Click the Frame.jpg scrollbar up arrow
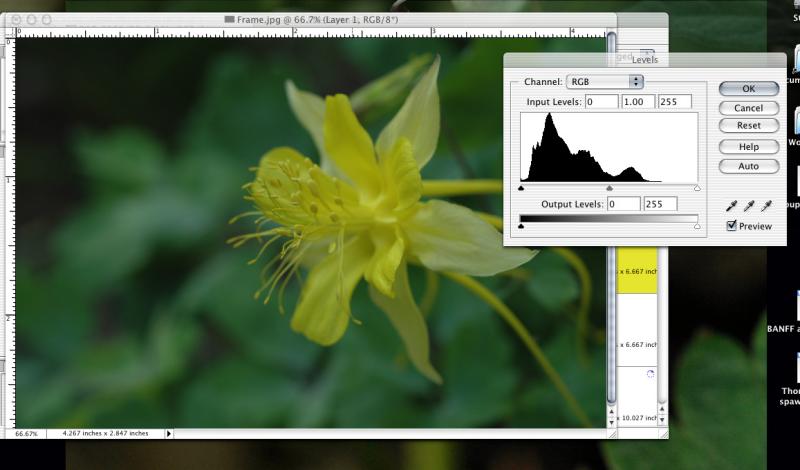The height and width of the screenshot is (470, 800). click(612, 412)
